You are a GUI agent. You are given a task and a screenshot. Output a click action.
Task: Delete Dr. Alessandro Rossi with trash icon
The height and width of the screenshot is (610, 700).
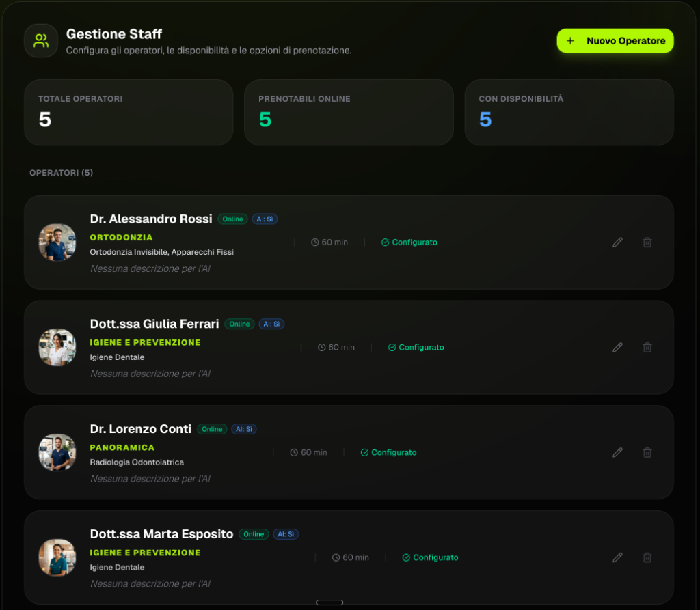tap(647, 242)
